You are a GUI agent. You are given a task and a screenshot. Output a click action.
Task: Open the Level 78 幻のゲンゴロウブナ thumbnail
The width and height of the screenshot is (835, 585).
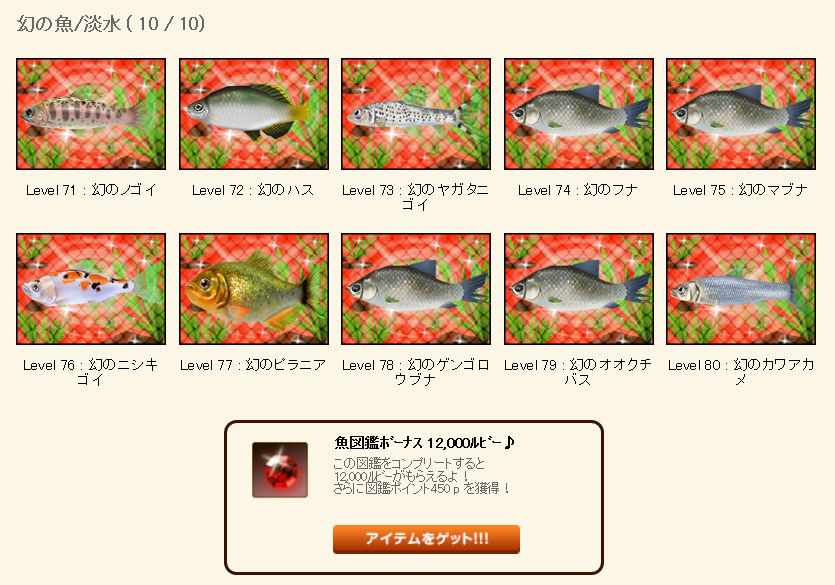coord(416,289)
